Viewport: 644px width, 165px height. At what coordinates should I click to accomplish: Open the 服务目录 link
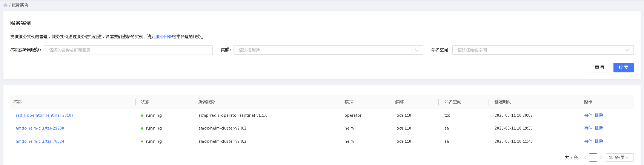click(164, 37)
